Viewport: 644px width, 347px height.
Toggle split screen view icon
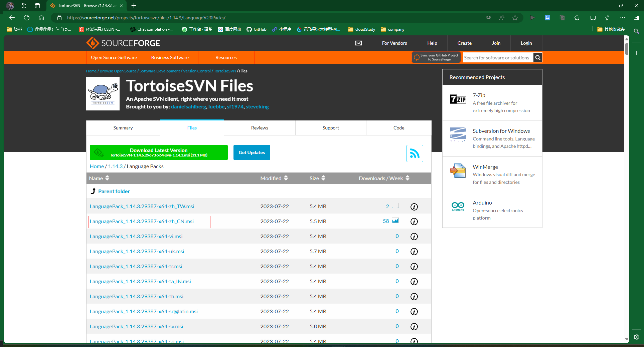(593, 18)
